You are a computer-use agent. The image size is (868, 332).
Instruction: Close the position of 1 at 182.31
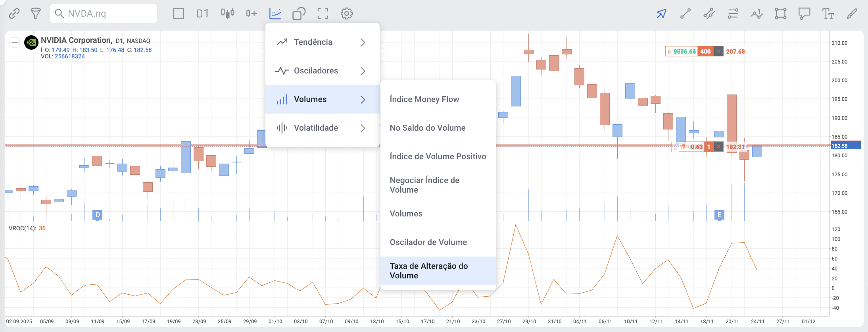click(x=718, y=147)
